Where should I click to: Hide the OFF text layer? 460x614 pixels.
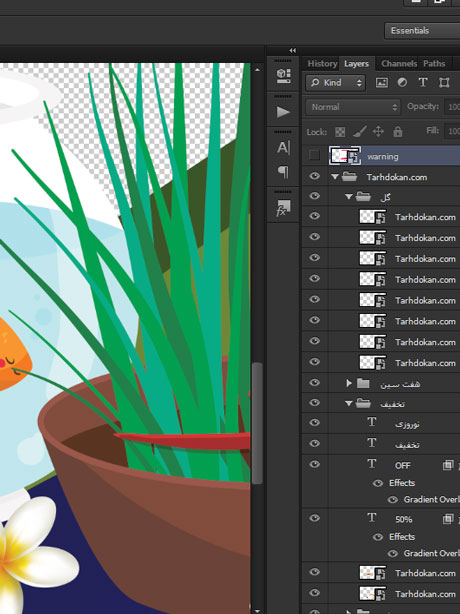tap(314, 464)
